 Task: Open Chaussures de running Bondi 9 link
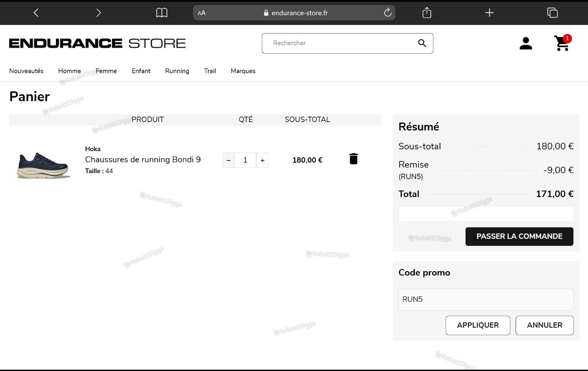point(143,160)
